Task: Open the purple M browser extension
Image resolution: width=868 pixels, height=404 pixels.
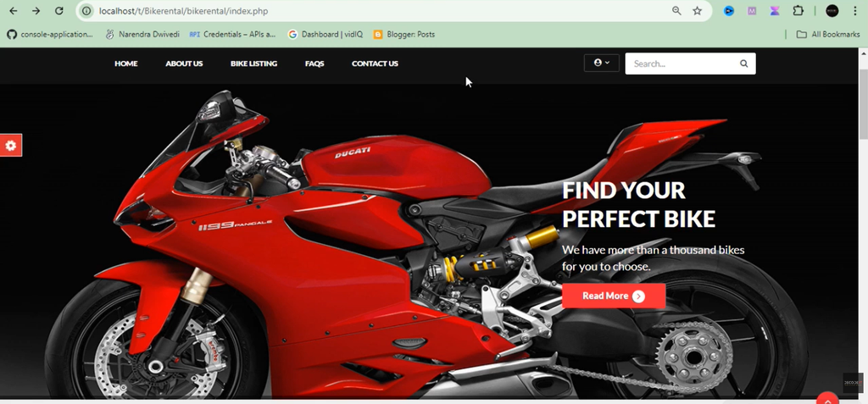Action: click(x=752, y=11)
